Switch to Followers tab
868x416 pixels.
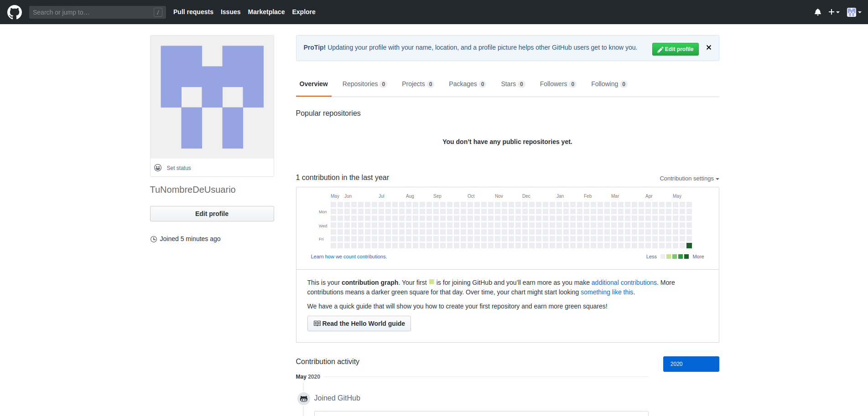557,84
